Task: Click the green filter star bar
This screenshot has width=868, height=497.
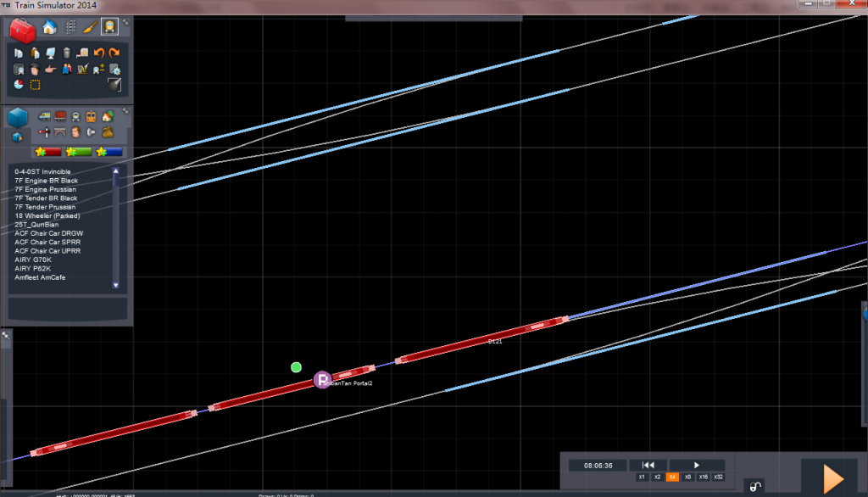Action: coord(77,152)
